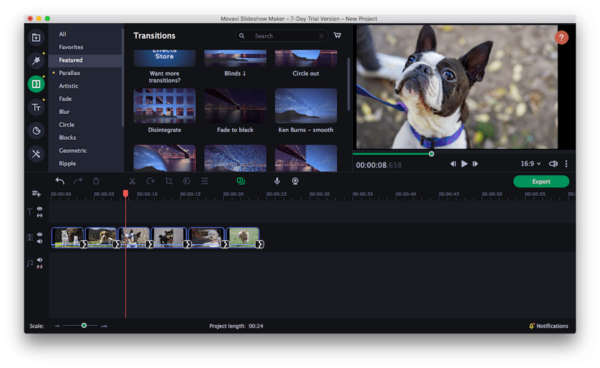
Task: Click the green Export button
Action: (541, 181)
